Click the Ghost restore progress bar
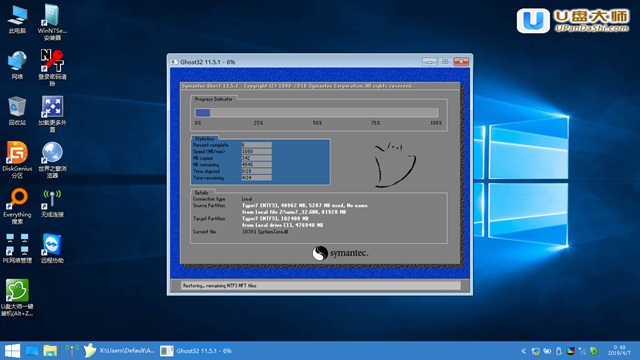 click(x=316, y=113)
